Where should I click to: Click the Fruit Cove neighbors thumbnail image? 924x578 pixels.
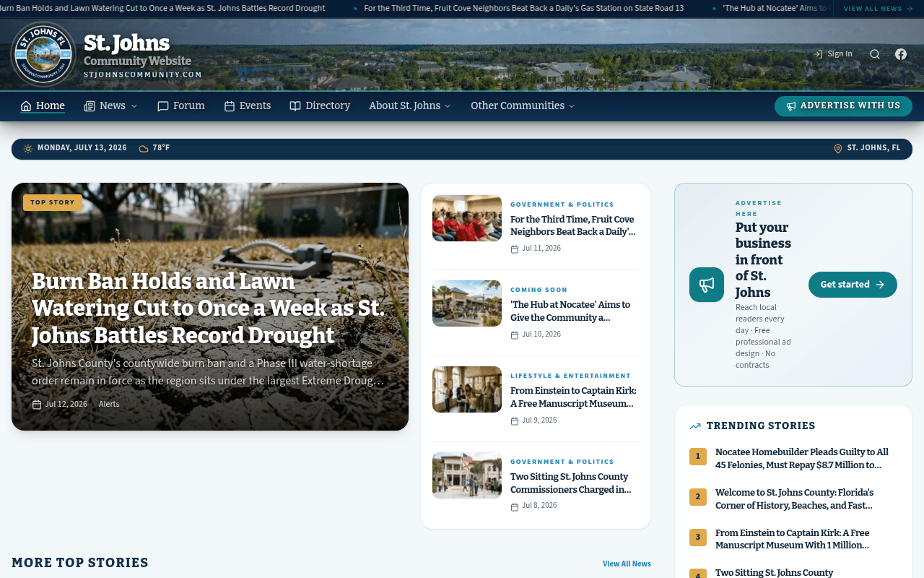click(x=467, y=218)
